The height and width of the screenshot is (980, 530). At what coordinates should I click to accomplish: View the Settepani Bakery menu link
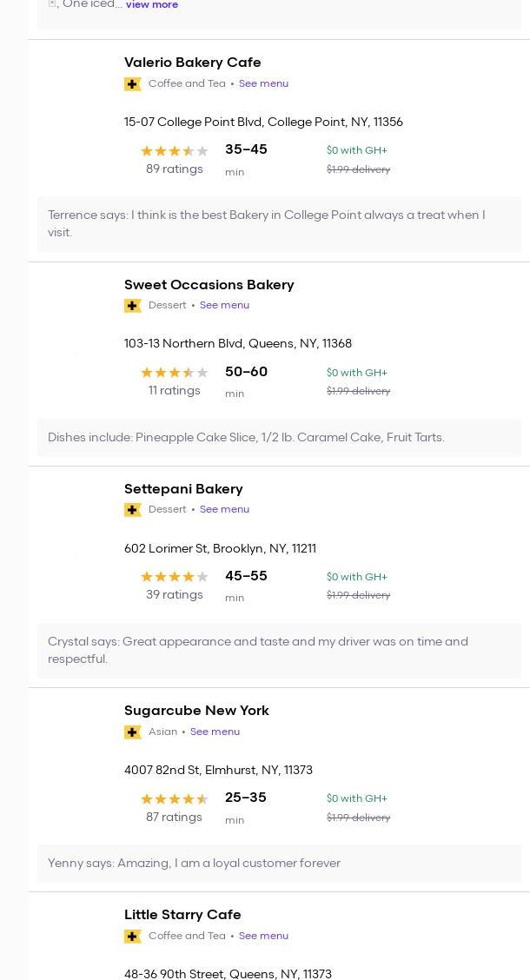click(224, 510)
